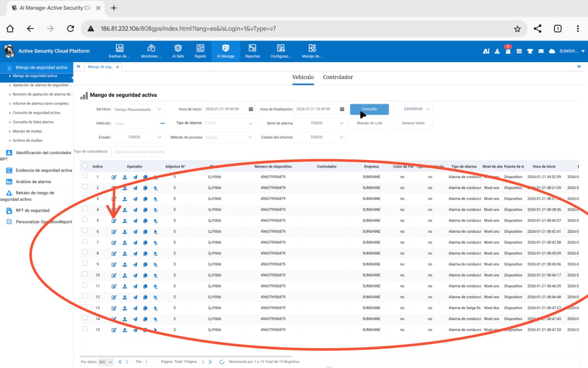588x368 pixels.
Task: Click the theme T-shirt icon in header
Action: (x=530, y=51)
